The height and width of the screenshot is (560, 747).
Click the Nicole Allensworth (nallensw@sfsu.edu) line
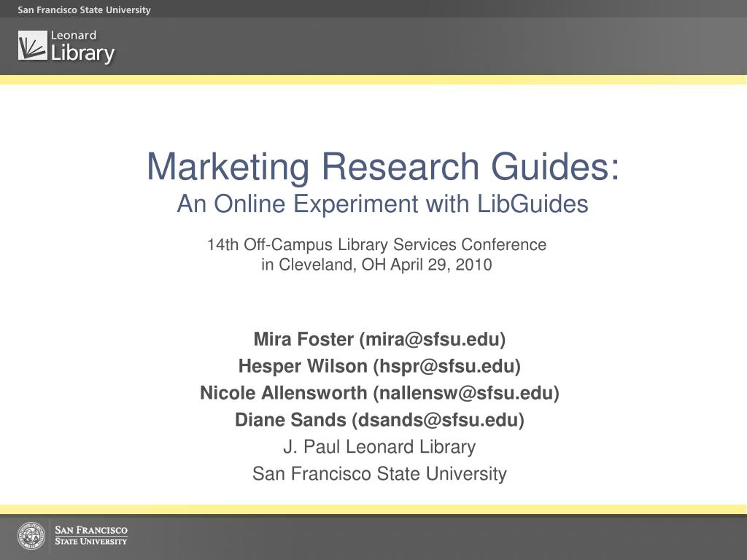(379, 393)
